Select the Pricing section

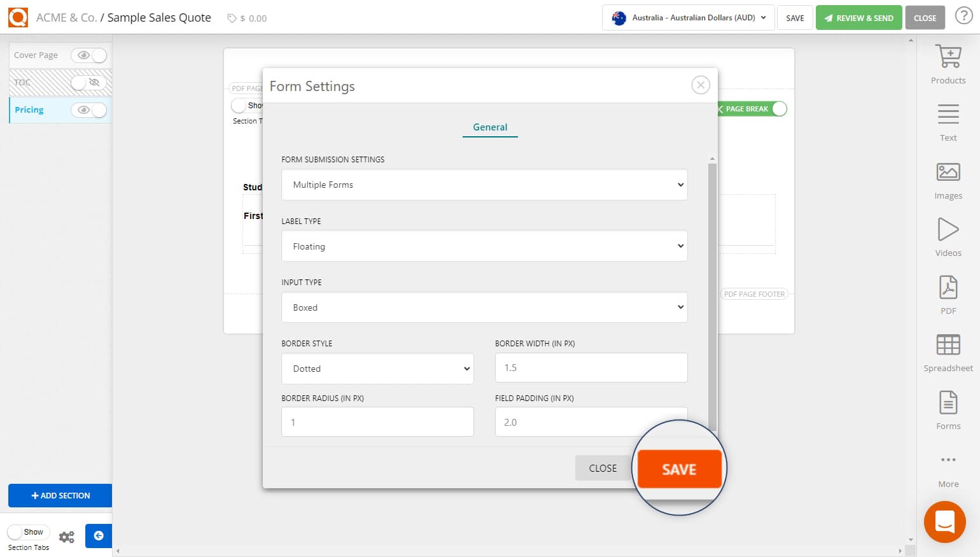coord(29,109)
